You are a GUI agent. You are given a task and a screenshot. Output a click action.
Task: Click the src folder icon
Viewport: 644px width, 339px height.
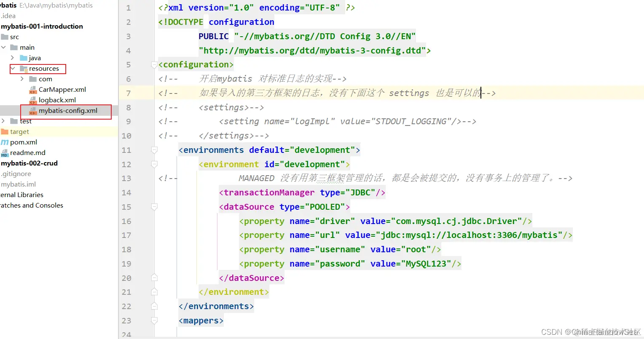5,37
